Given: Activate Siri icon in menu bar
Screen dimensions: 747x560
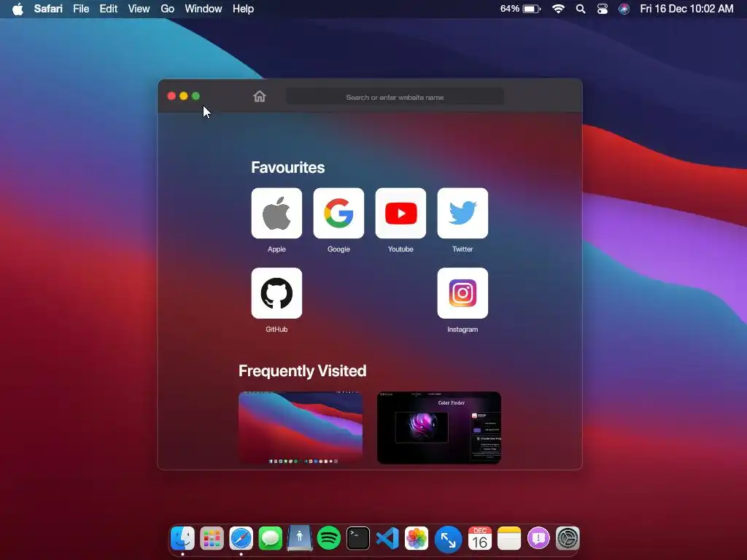Looking at the screenshot, I should point(624,9).
